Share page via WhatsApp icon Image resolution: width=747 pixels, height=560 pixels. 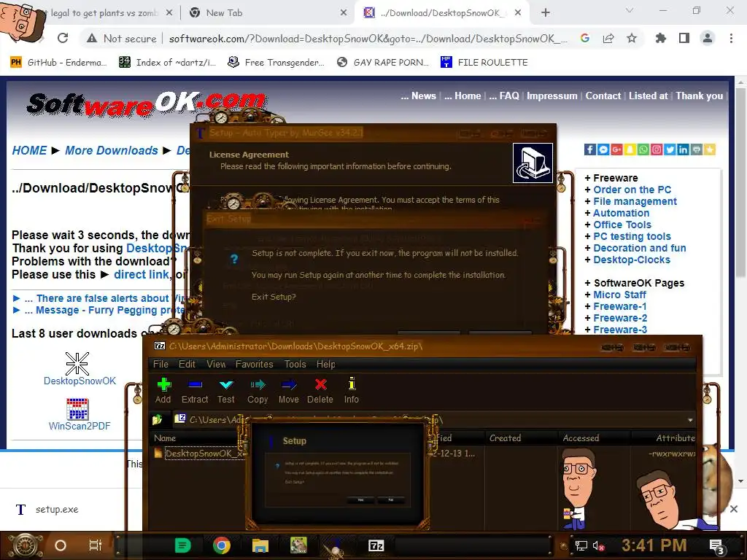tap(643, 149)
